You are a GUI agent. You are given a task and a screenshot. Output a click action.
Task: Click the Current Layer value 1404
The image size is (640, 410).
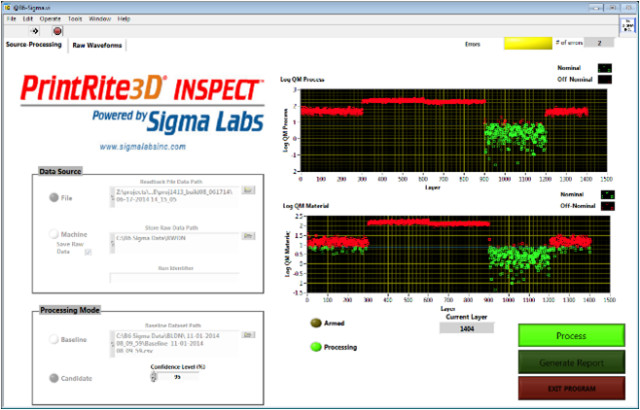coord(467,328)
